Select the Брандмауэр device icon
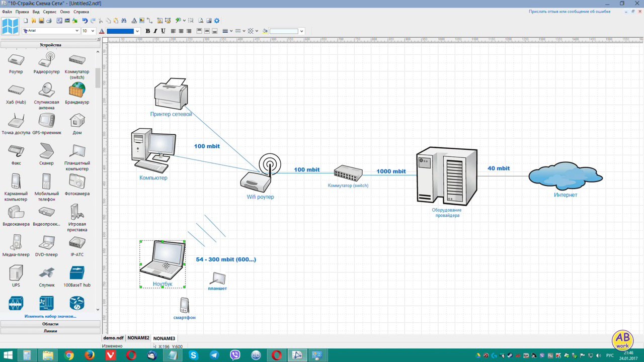The width and height of the screenshot is (644, 362). click(x=77, y=90)
